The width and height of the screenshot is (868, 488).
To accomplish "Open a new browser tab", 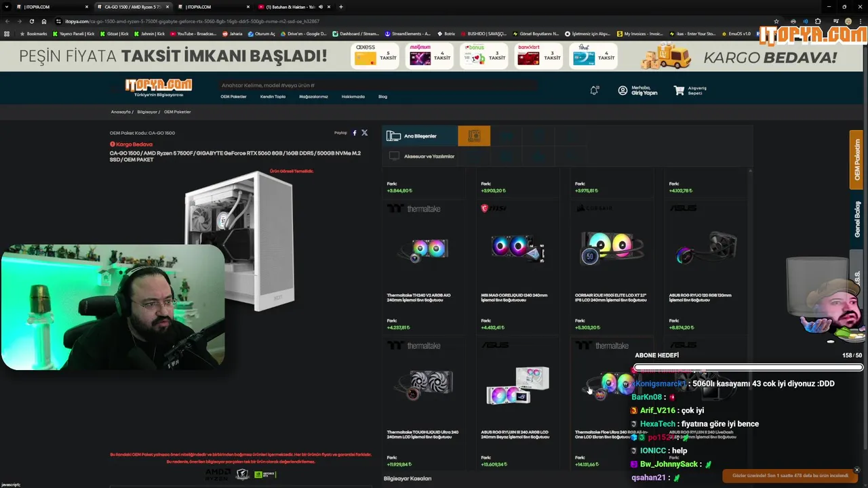I will pyautogui.click(x=340, y=7).
